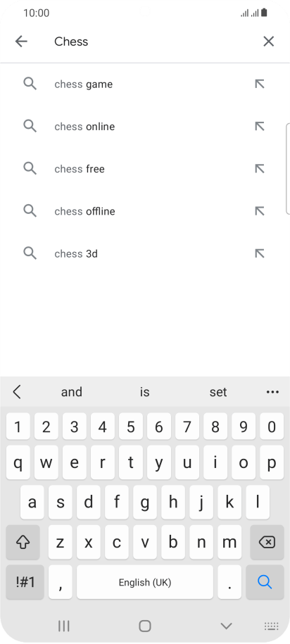The height and width of the screenshot is (644, 290).
Task: Tap the English (UK) space bar
Action: tap(145, 582)
